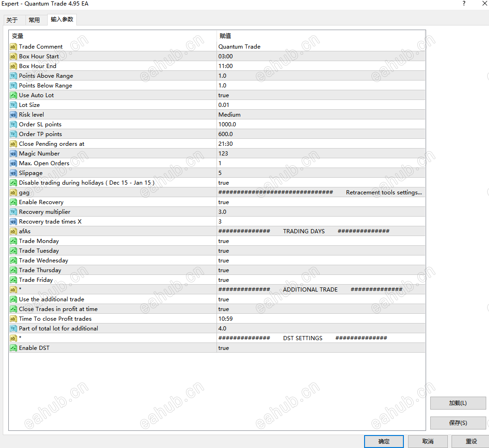Select the Order SL points icon
Viewport: 489px width, 448px height.
13,124
